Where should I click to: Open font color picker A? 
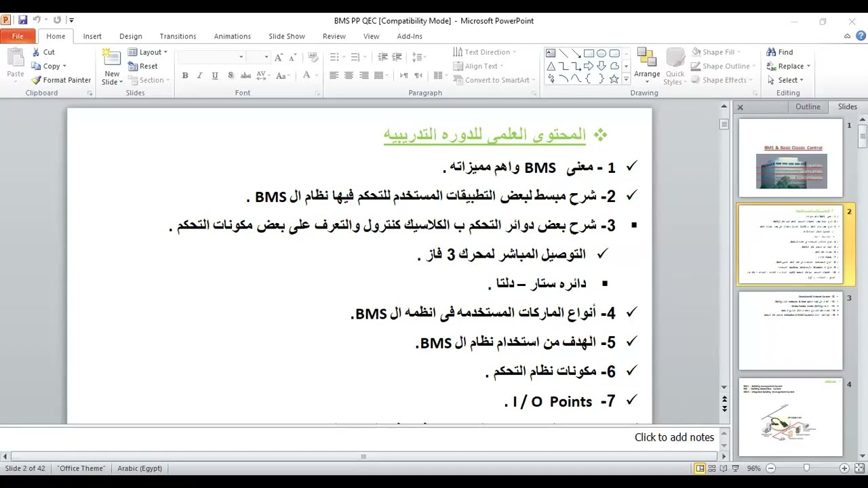(x=307, y=75)
